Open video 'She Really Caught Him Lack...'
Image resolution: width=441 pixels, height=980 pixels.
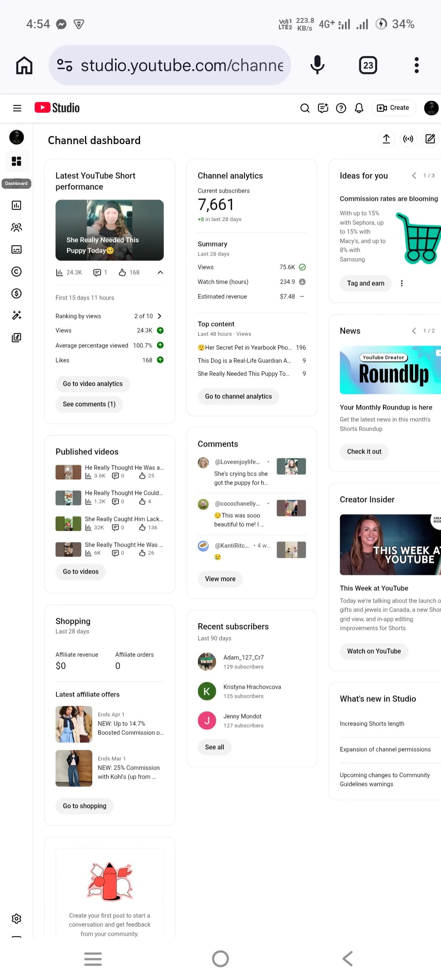[109, 523]
